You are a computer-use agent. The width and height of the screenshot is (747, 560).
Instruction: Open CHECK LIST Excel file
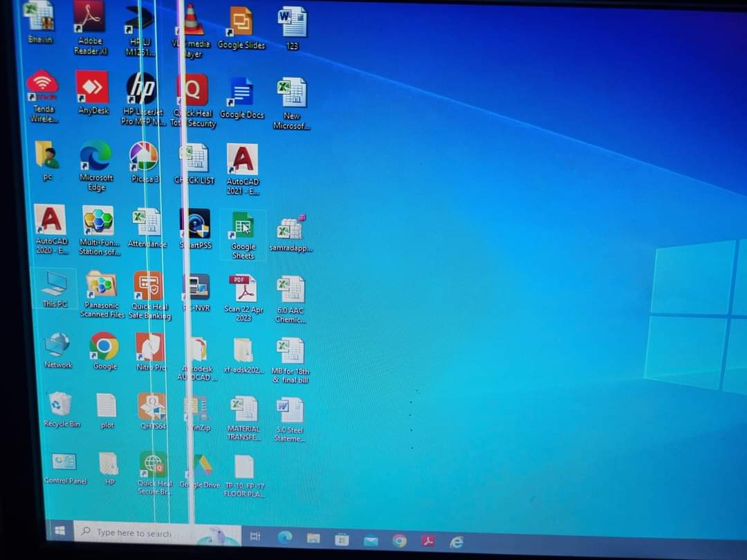[194, 165]
